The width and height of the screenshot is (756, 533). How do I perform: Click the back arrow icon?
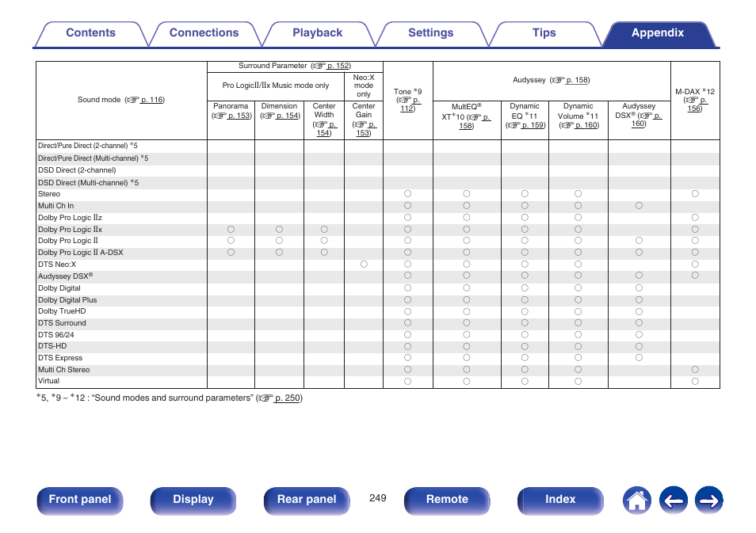[673, 501]
